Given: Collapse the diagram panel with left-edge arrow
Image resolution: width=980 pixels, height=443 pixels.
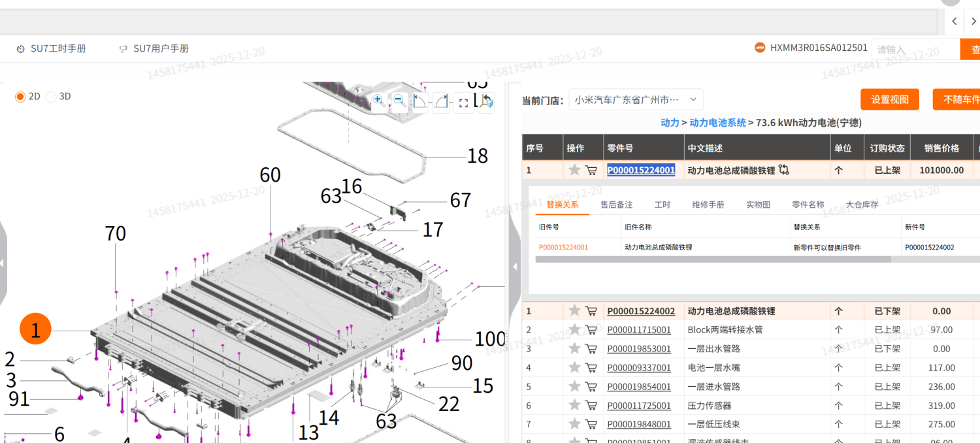Looking at the screenshot, I should 2,263.
